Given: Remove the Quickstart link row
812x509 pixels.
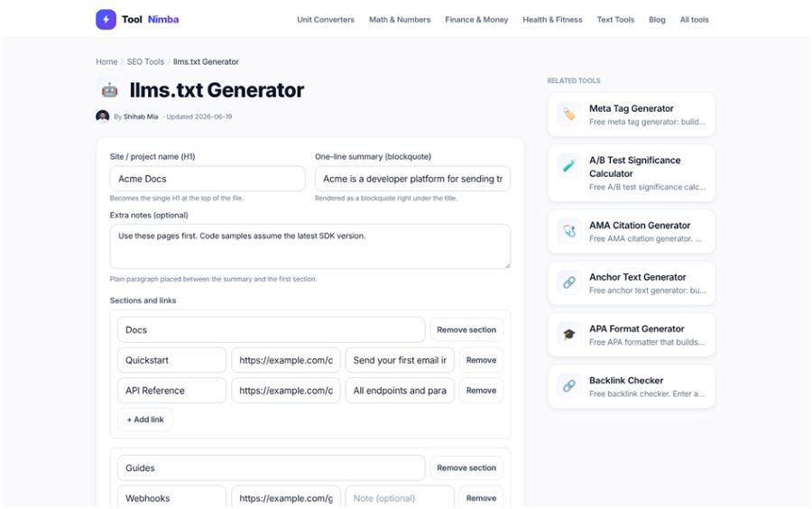Looking at the screenshot, I should [481, 360].
